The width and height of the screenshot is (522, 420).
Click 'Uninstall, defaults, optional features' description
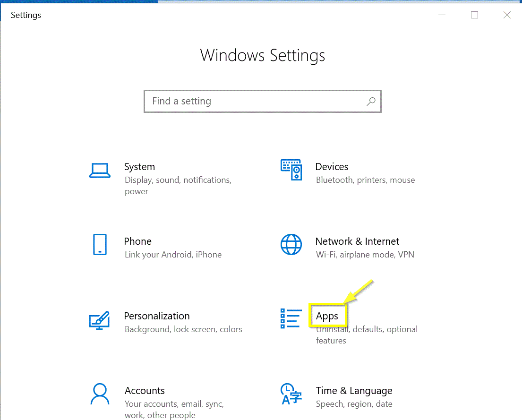tap(367, 335)
